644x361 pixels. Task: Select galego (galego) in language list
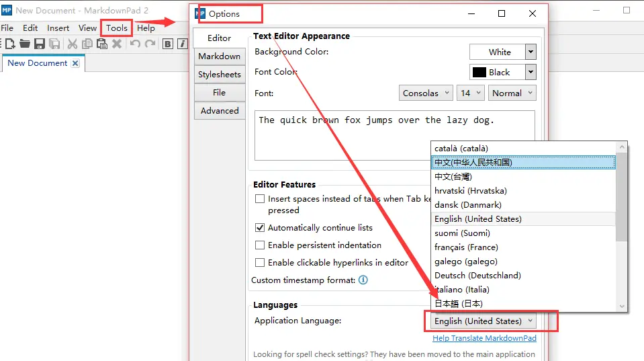coord(523,262)
